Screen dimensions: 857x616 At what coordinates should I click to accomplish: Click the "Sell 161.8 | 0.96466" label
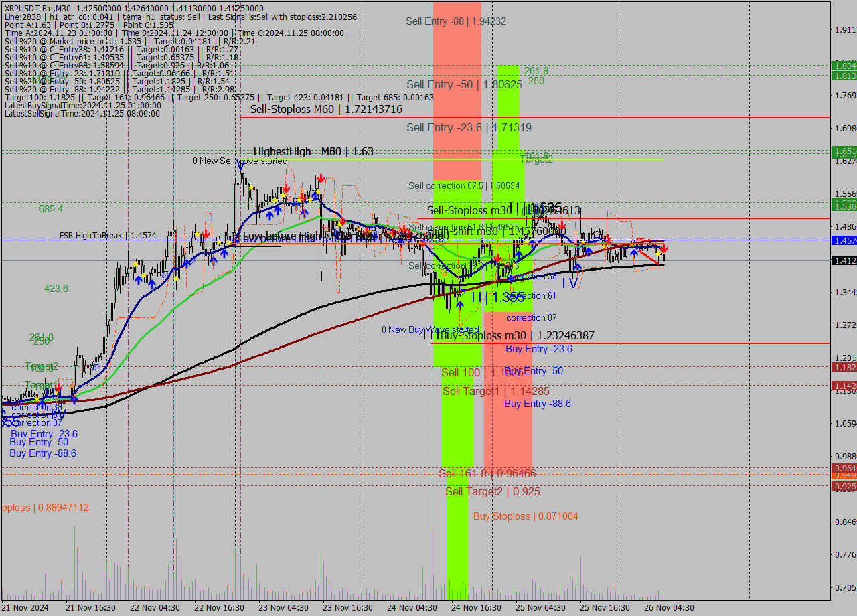point(487,473)
